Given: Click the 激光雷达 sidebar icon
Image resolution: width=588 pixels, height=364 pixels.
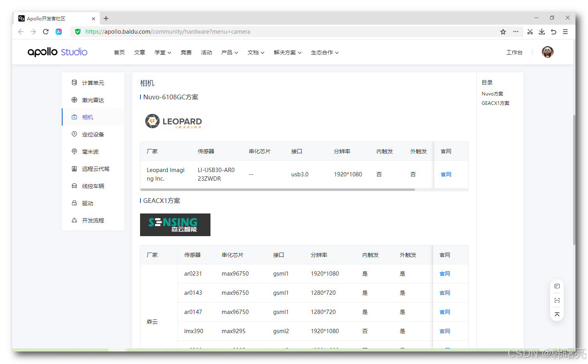Looking at the screenshot, I should point(74,100).
